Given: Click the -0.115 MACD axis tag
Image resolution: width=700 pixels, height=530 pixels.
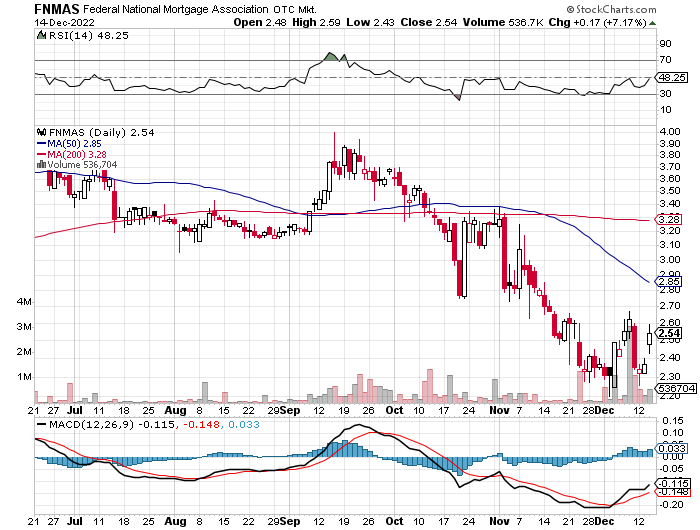Looking at the screenshot, I should pos(674,483).
